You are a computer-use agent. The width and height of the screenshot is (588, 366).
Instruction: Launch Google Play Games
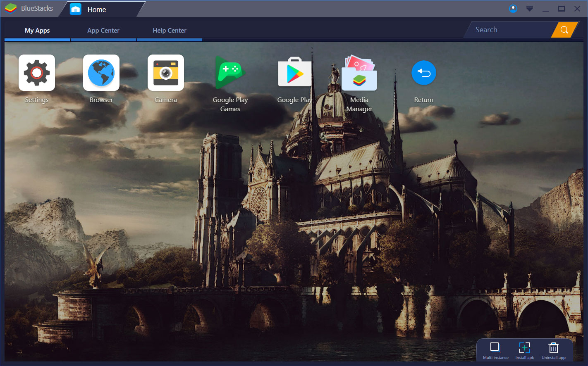230,73
